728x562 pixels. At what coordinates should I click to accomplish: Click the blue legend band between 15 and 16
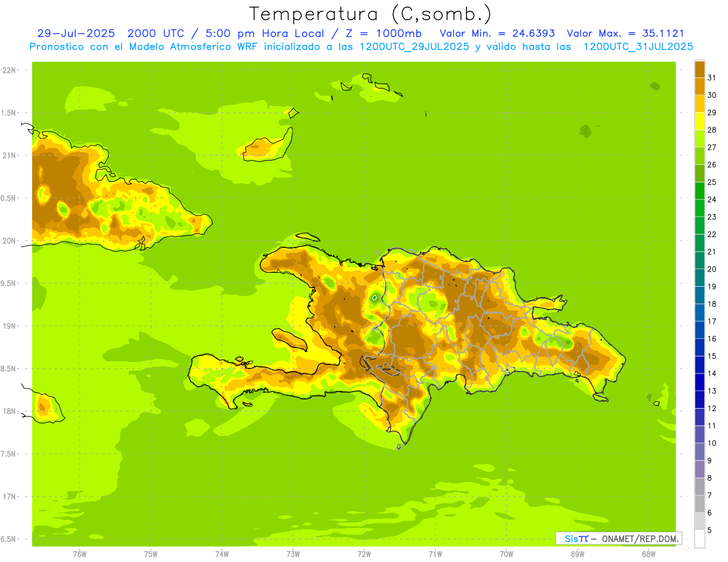pos(699,347)
